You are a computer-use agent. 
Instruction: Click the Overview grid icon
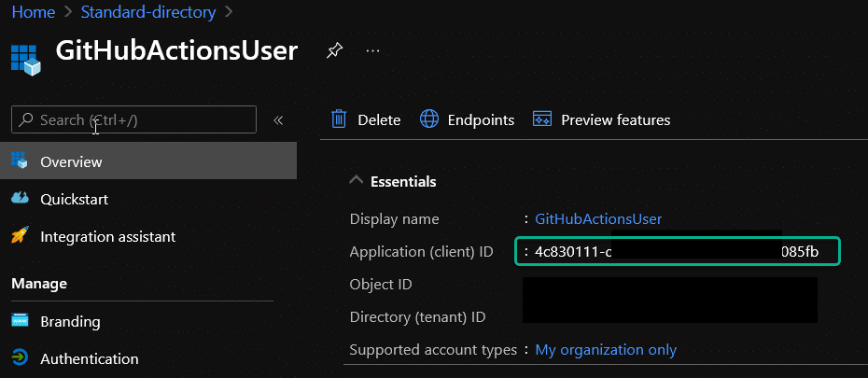(20, 160)
